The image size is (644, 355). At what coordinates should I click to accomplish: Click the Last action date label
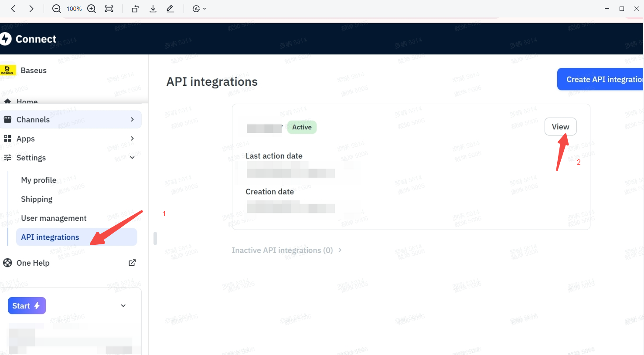[274, 156]
